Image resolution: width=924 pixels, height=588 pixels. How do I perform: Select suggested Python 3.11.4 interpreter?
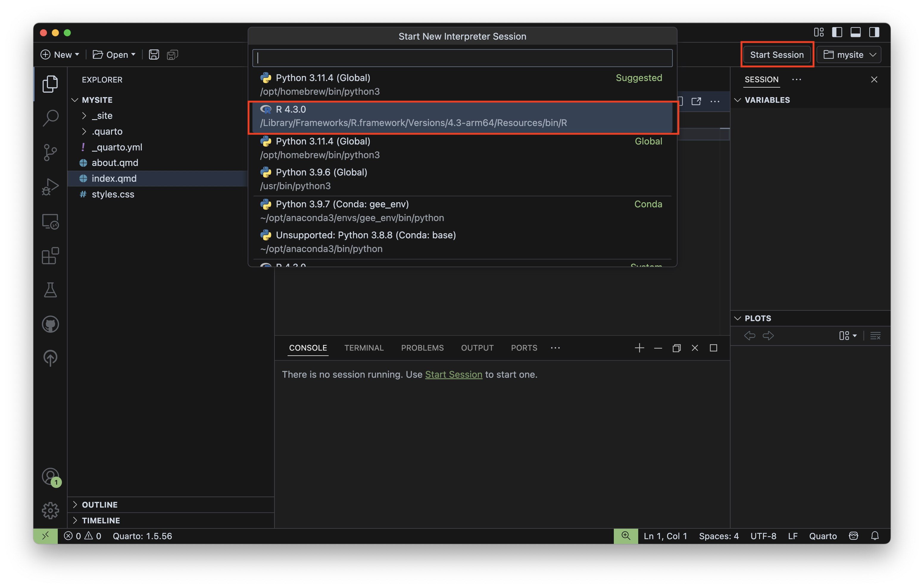coord(462,85)
